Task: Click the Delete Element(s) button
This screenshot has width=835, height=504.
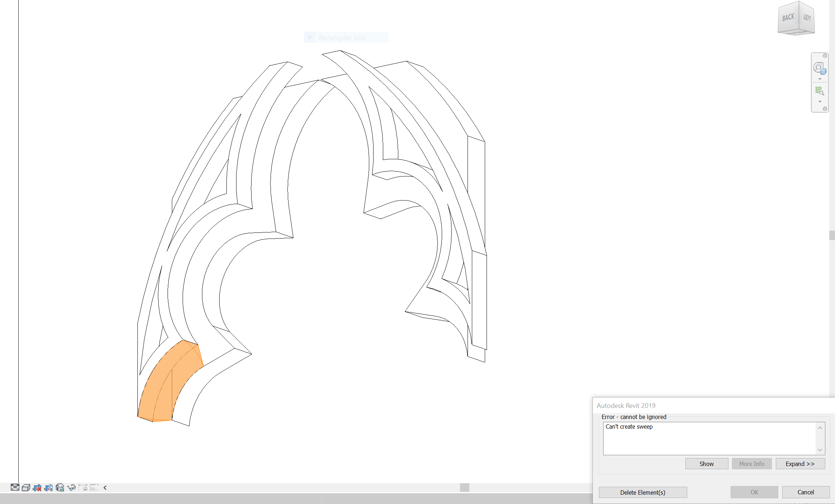Action: 642,493
